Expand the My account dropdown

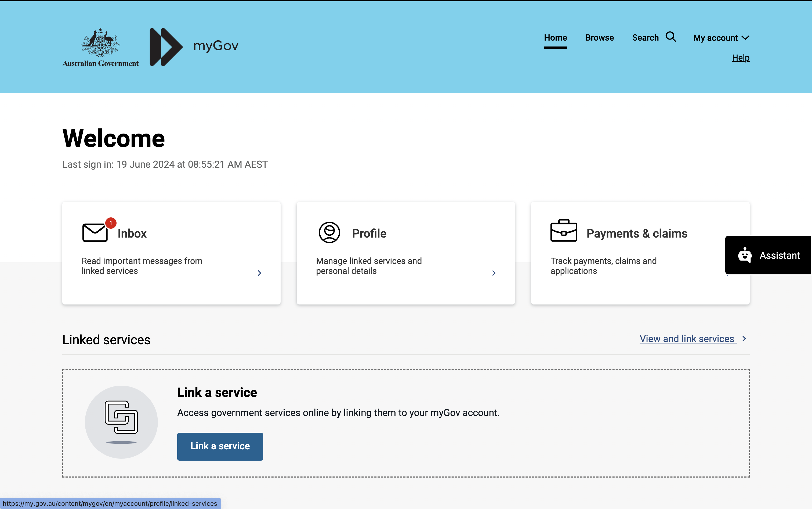(x=721, y=38)
